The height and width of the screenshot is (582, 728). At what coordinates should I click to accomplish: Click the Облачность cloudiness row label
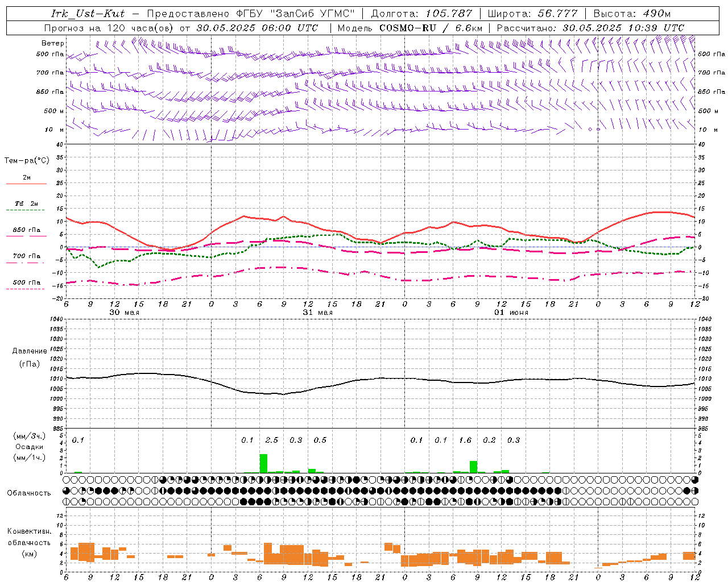pyautogui.click(x=29, y=493)
